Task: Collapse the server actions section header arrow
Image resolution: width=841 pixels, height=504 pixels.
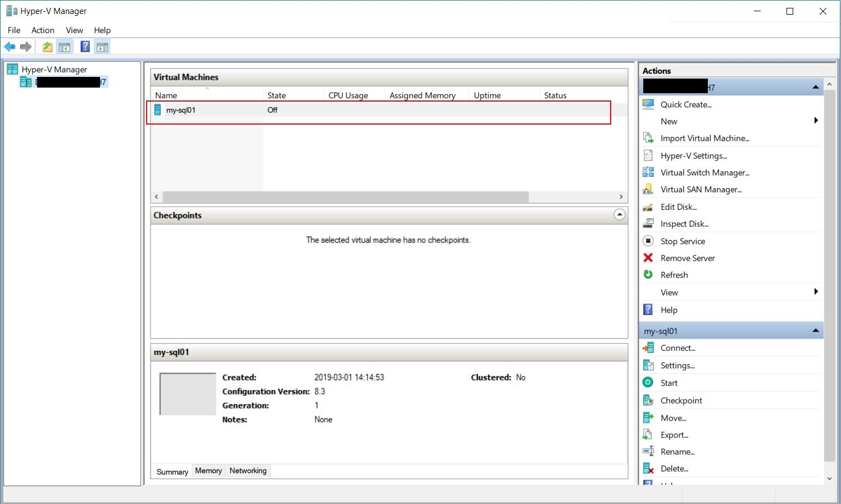Action: (x=816, y=87)
